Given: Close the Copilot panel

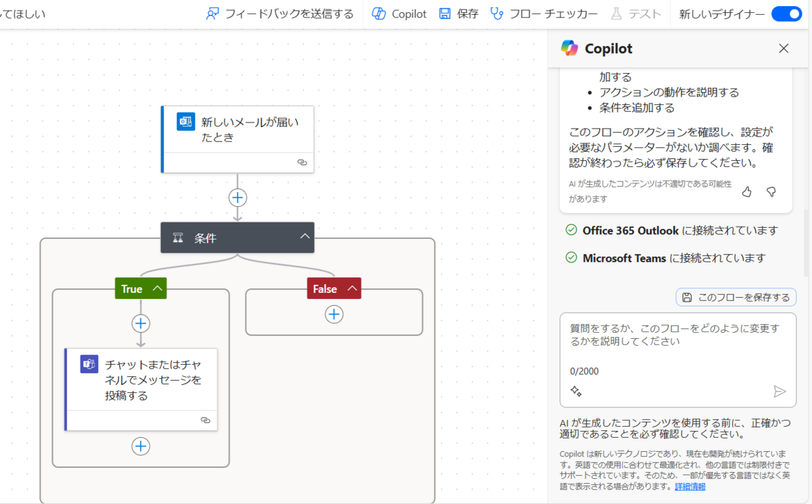Looking at the screenshot, I should click(x=784, y=48).
